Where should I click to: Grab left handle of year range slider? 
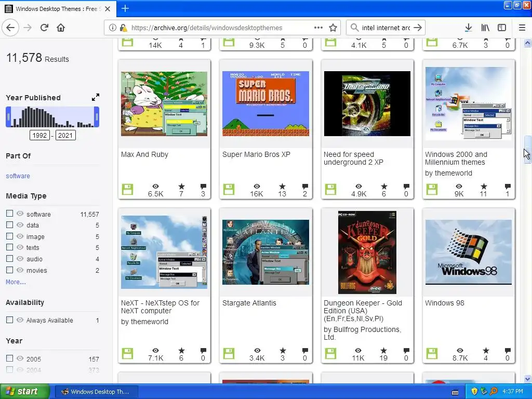(8, 117)
